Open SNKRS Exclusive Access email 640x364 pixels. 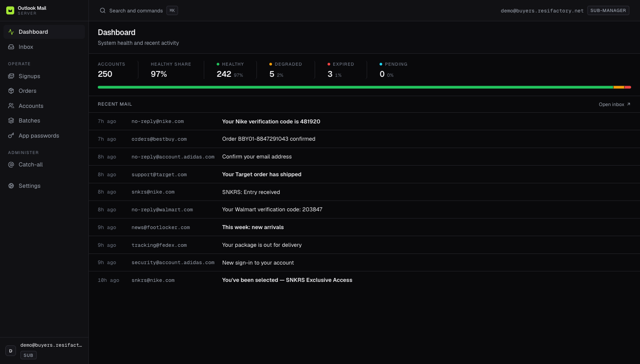click(364, 280)
